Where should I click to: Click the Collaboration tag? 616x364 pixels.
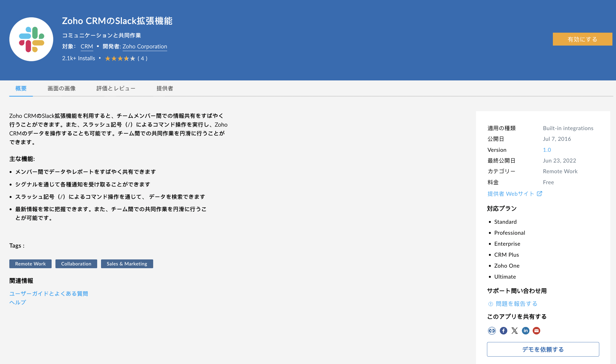click(76, 264)
